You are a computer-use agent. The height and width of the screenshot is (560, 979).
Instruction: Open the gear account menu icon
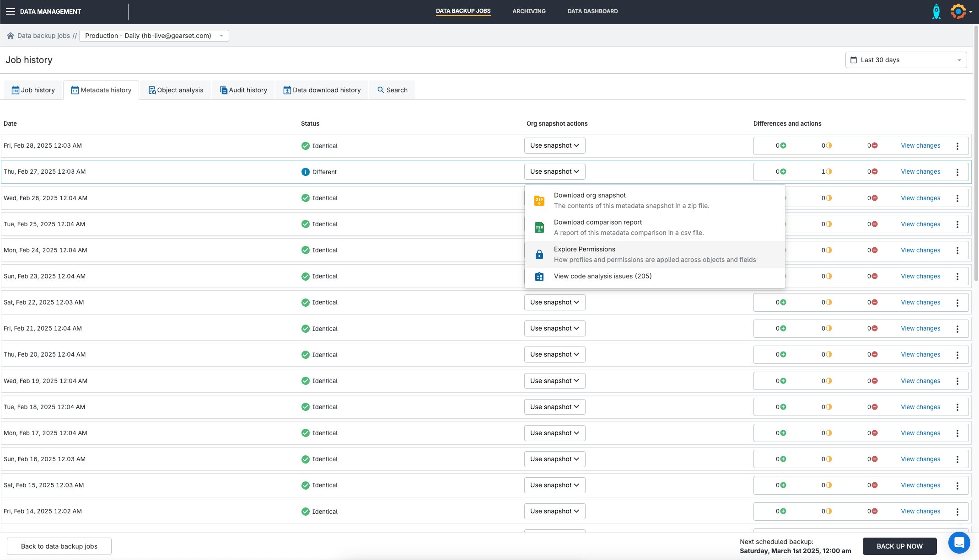(959, 11)
